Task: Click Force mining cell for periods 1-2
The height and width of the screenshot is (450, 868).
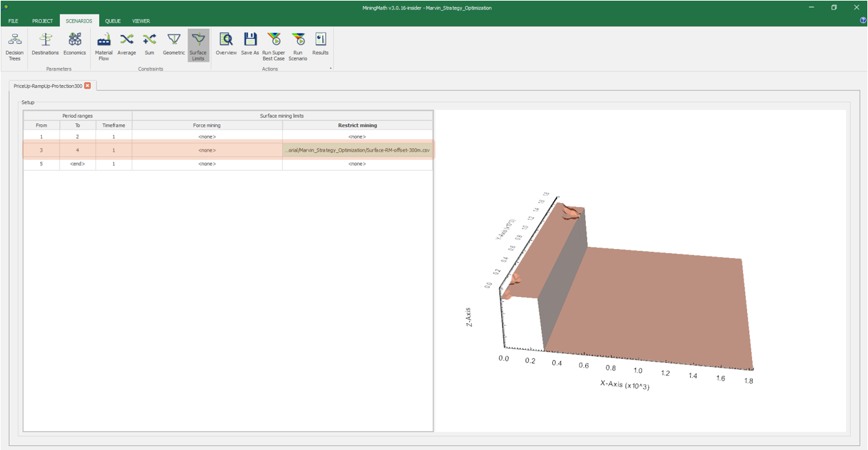Action: pos(207,137)
